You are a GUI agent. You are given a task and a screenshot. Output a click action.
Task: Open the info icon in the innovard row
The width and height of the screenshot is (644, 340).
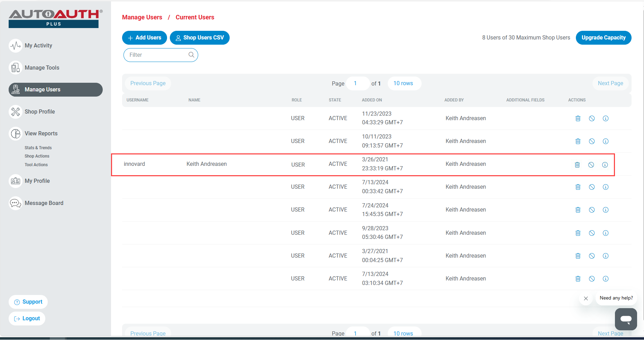[x=605, y=165]
